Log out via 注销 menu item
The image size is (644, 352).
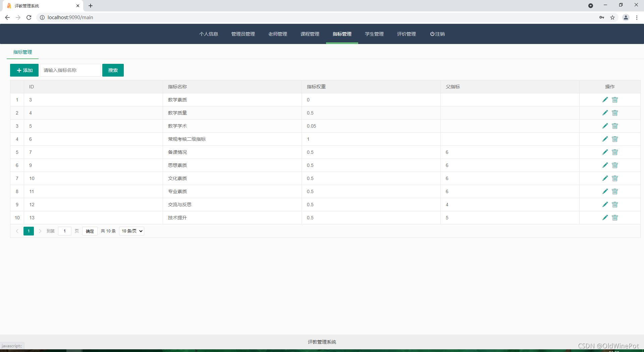coord(437,34)
